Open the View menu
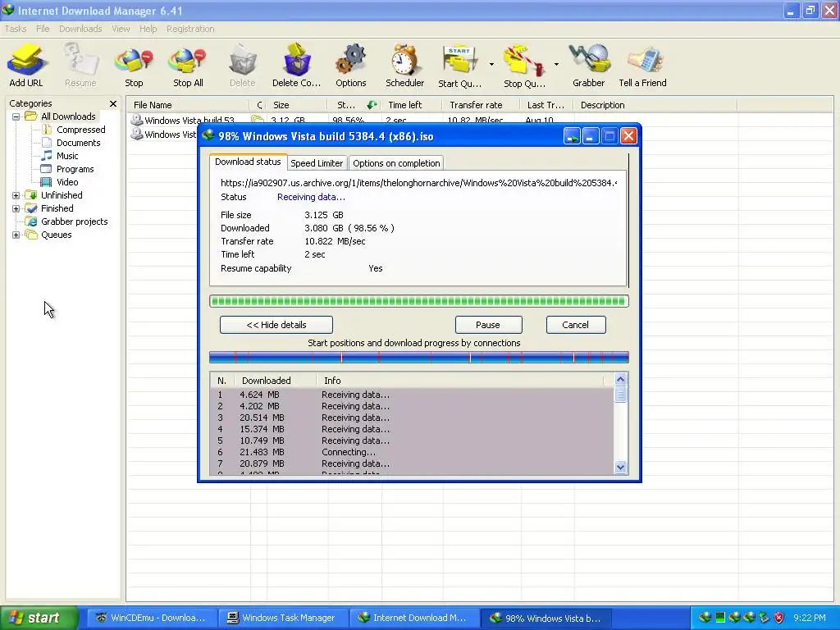 pyautogui.click(x=121, y=29)
